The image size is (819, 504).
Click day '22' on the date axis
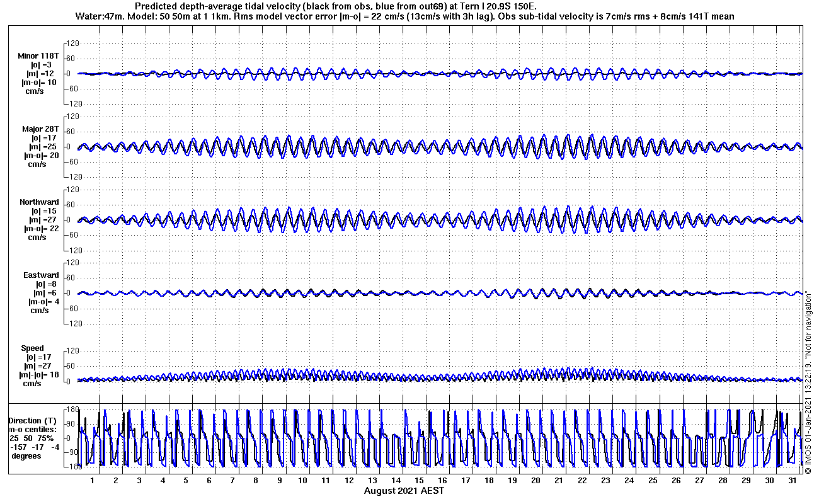click(x=582, y=480)
